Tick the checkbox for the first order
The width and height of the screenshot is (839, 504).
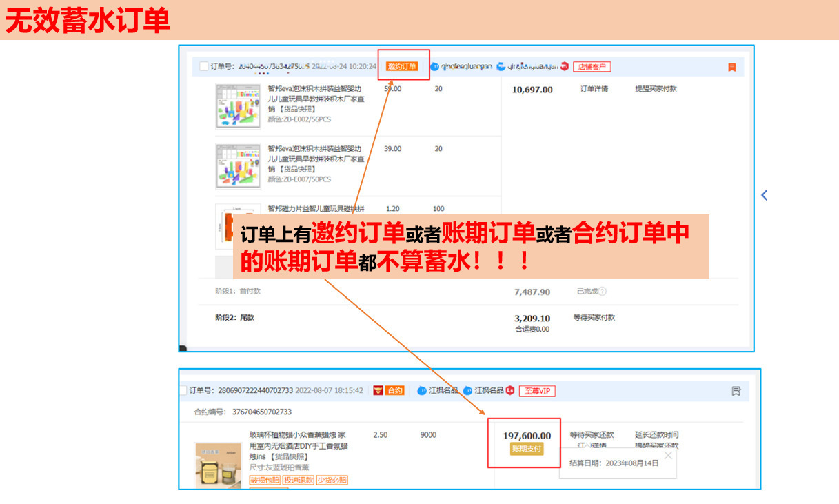coord(203,67)
